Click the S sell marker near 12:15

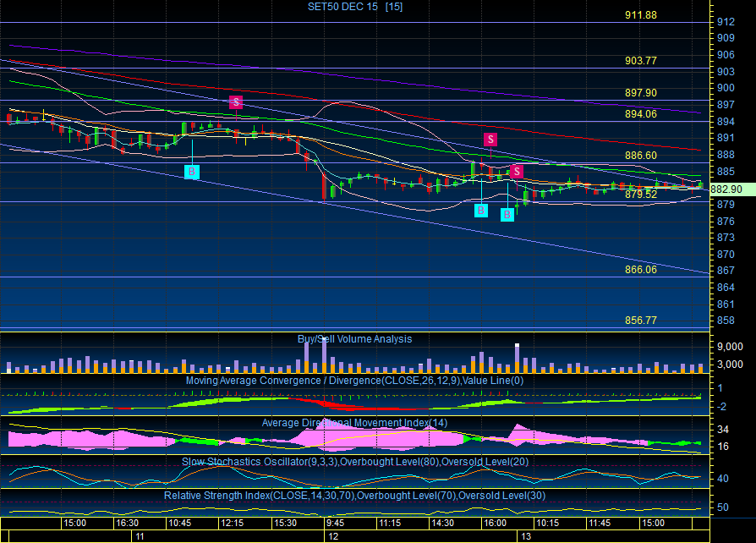(x=236, y=102)
